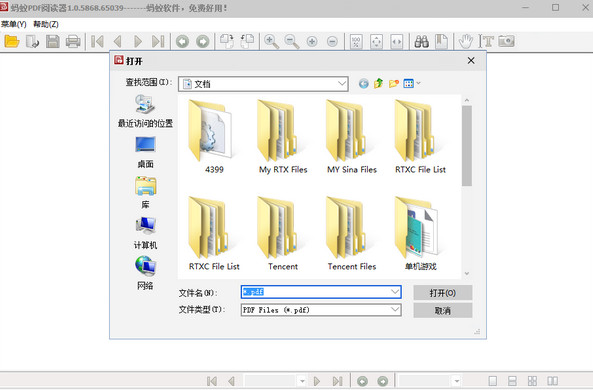The width and height of the screenshot is (593, 390).
Task: Click the dialog's blue back arrow icon
Action: tap(364, 83)
